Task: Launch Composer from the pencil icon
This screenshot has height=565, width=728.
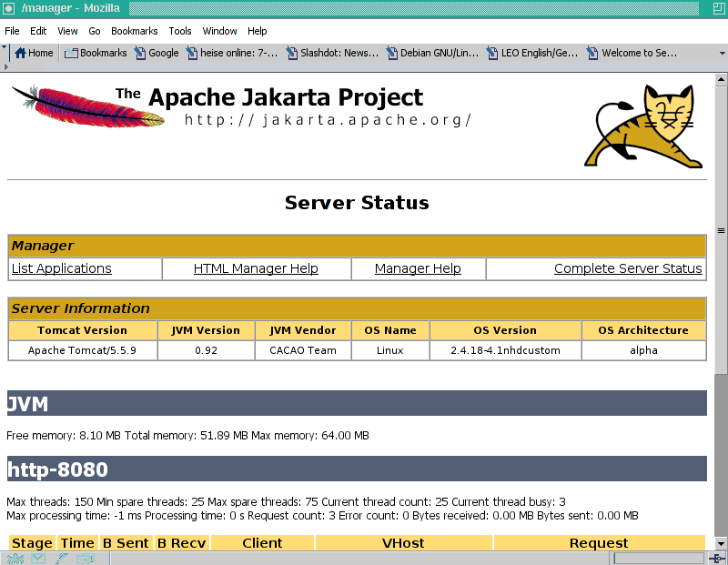Action: [61, 559]
